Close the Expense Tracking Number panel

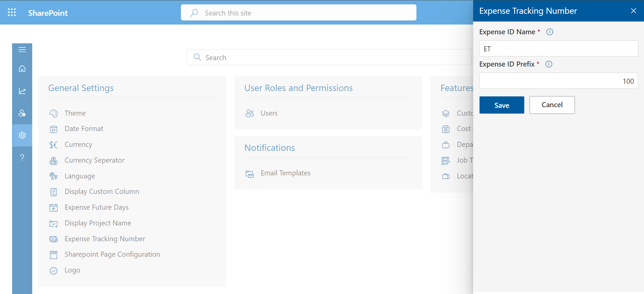[634, 11]
